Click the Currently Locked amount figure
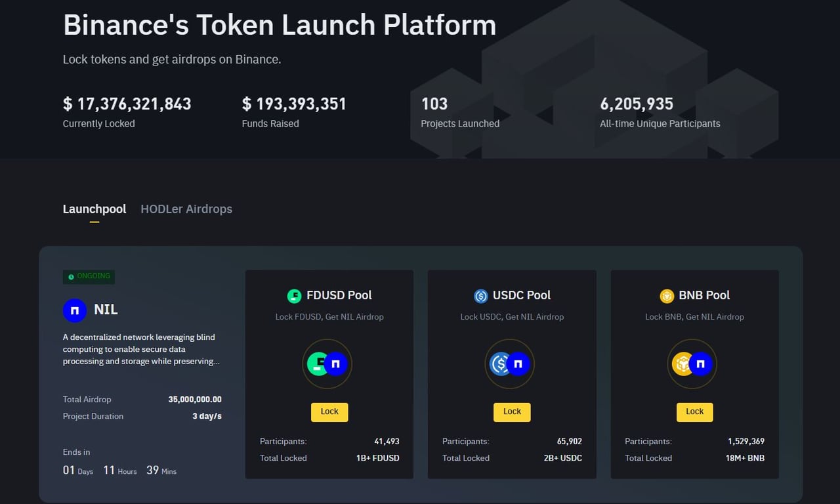 (127, 104)
